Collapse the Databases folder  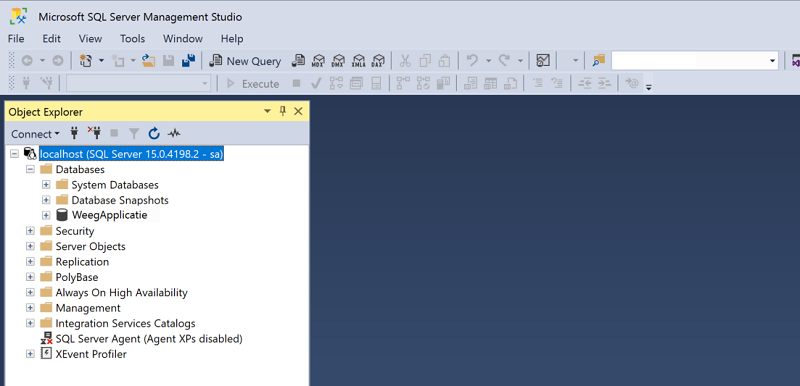(30, 169)
